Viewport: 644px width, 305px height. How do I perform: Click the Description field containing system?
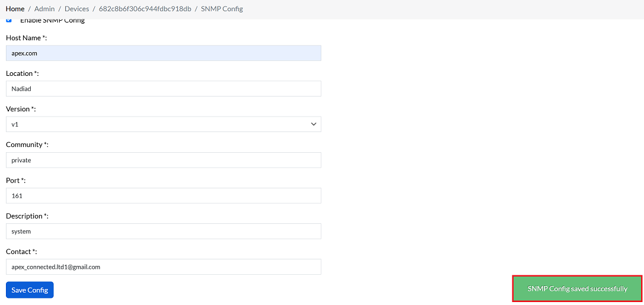(x=164, y=231)
